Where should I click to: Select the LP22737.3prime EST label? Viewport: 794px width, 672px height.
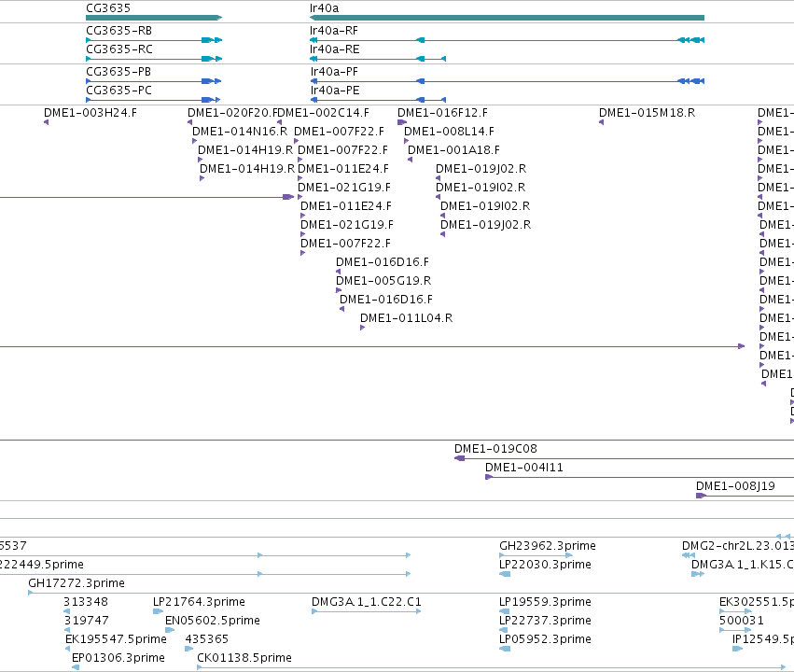(546, 621)
